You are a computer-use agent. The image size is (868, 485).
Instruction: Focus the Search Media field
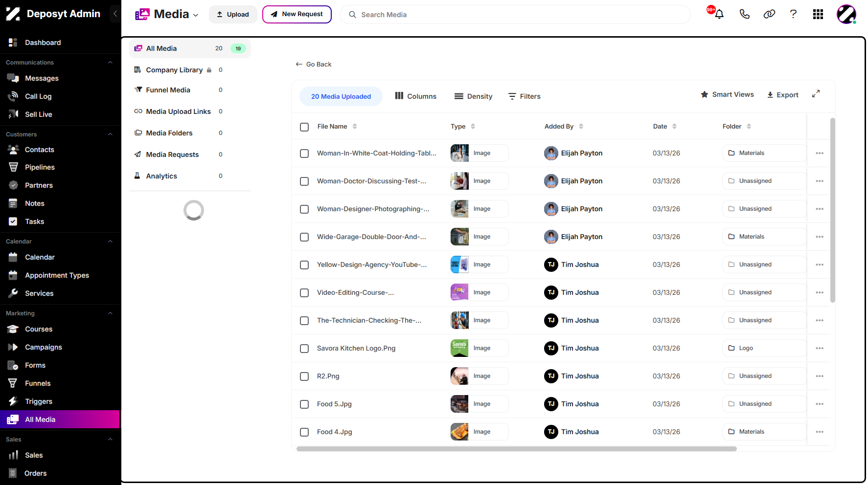click(515, 15)
